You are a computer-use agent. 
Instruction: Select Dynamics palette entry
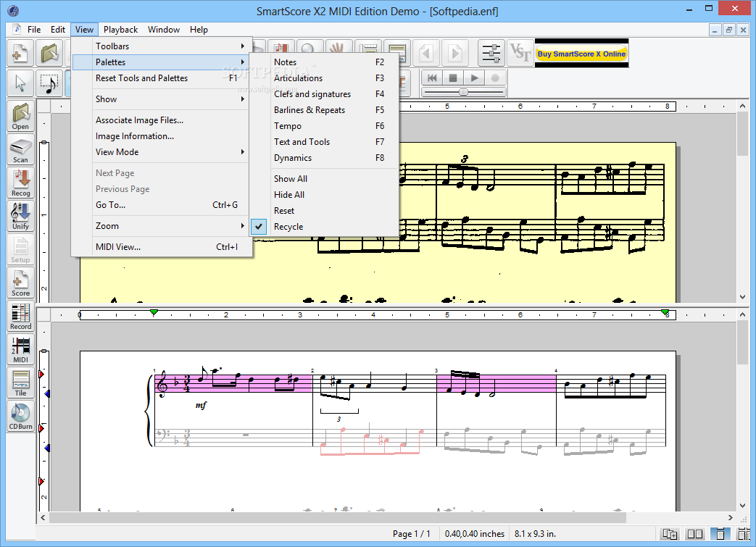(325, 158)
